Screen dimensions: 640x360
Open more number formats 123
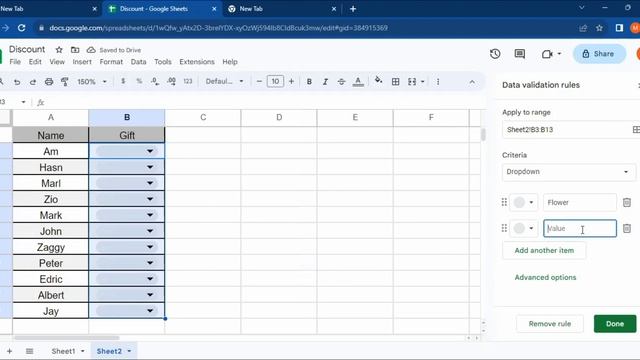tap(188, 81)
